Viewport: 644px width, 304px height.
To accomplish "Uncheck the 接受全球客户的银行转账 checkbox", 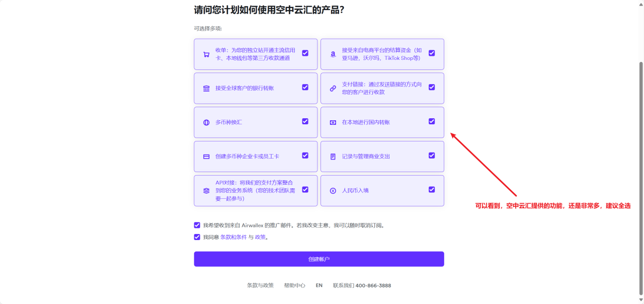I will 305,87.
